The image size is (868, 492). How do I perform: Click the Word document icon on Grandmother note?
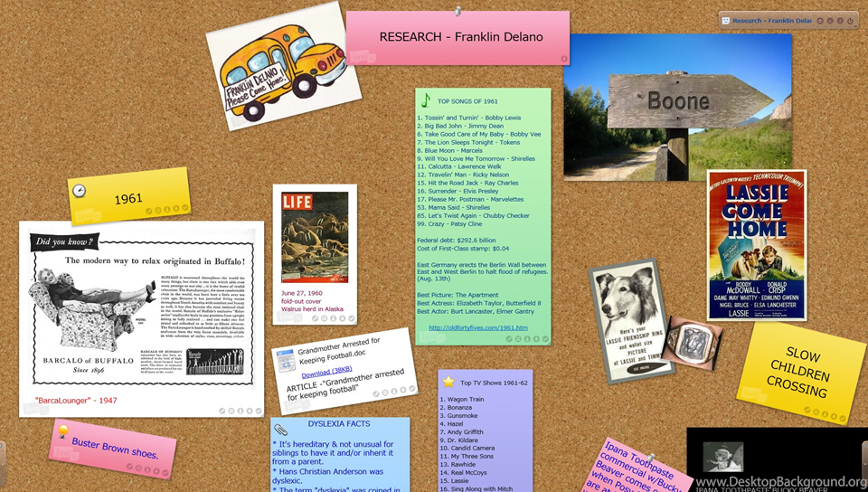tap(287, 360)
